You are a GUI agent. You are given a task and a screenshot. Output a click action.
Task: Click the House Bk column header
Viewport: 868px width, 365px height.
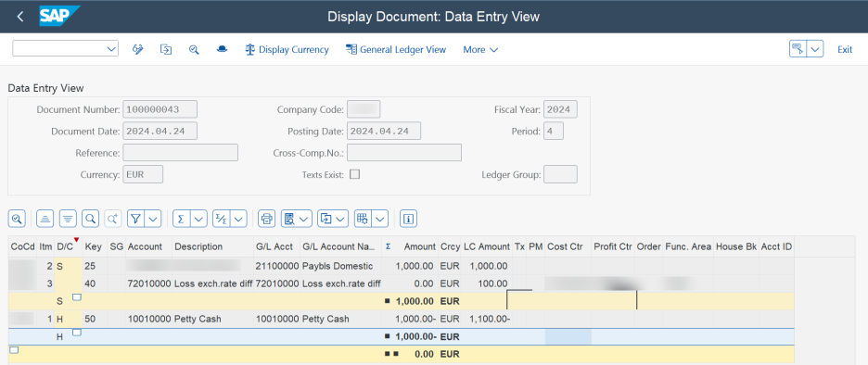[x=735, y=246]
